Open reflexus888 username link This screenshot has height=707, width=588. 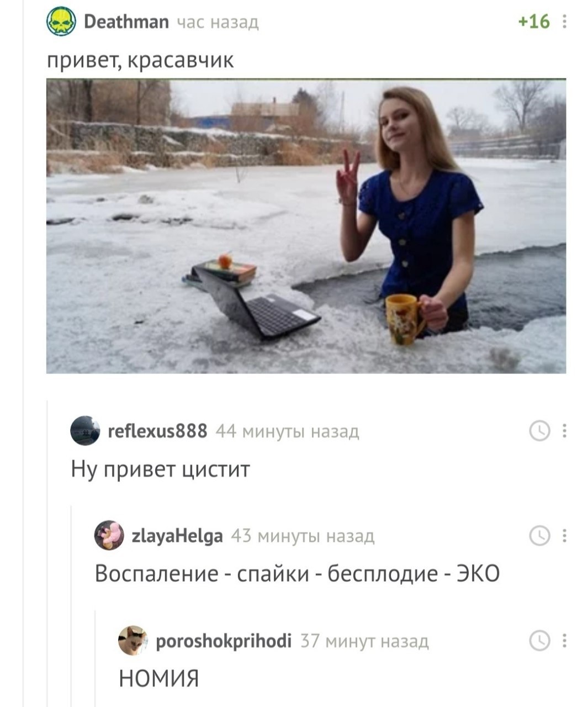coord(157,430)
